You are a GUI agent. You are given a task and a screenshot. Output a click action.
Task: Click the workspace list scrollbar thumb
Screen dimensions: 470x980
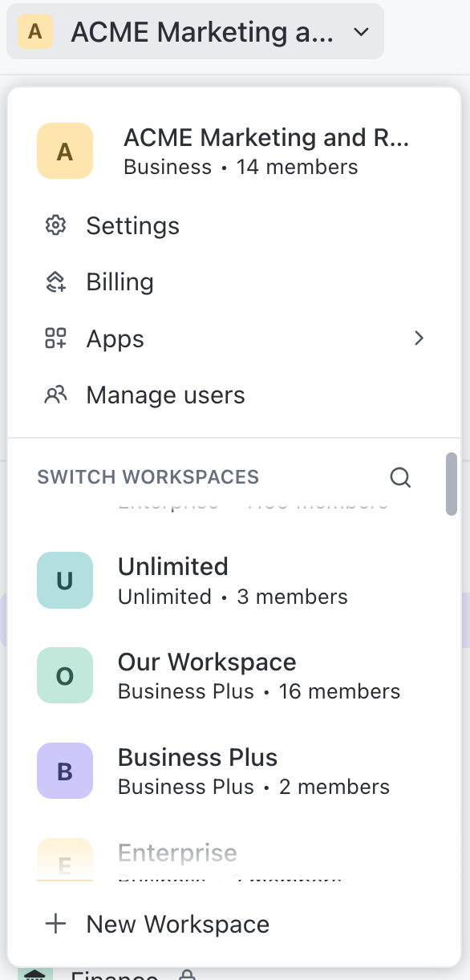click(452, 484)
